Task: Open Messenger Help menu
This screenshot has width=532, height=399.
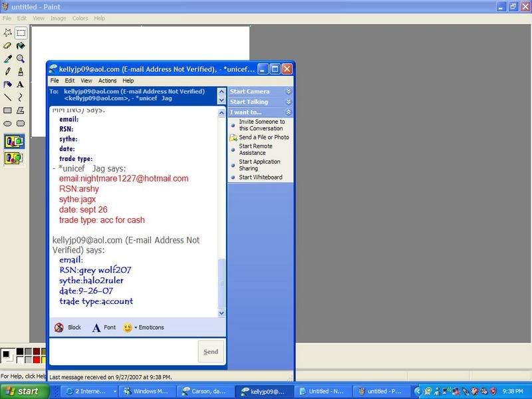Action: click(128, 80)
